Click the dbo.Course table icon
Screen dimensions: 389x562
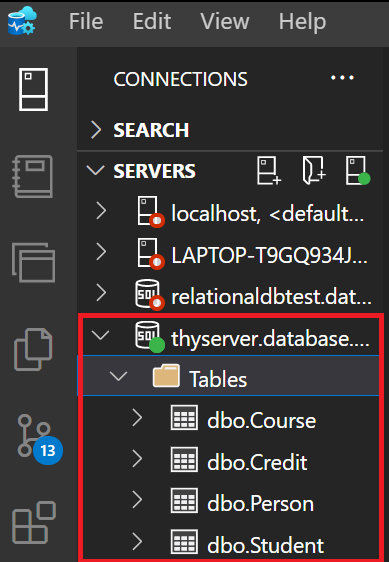(184, 418)
